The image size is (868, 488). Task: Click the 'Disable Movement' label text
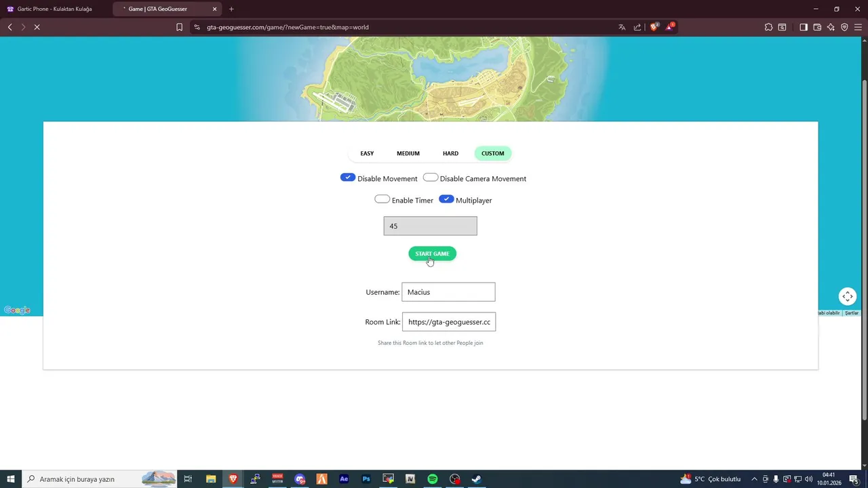387,179
